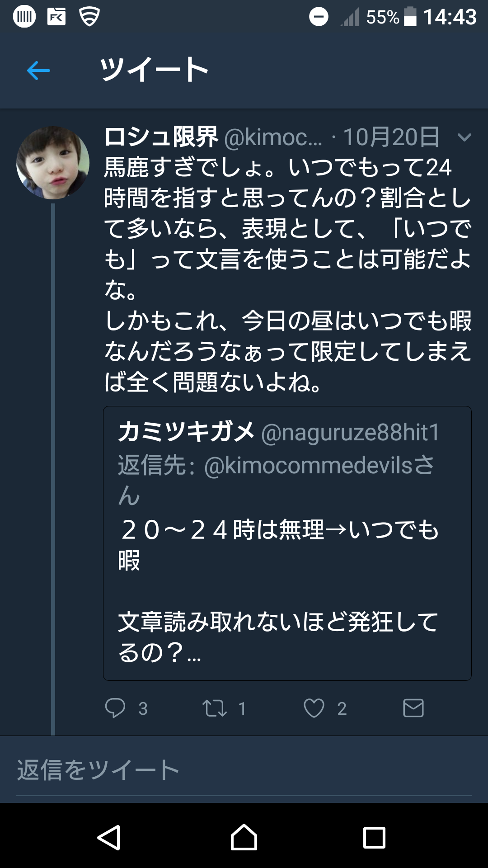488x868 pixels.
Task: Tap the 10月20日 tweet date
Action: (391, 137)
